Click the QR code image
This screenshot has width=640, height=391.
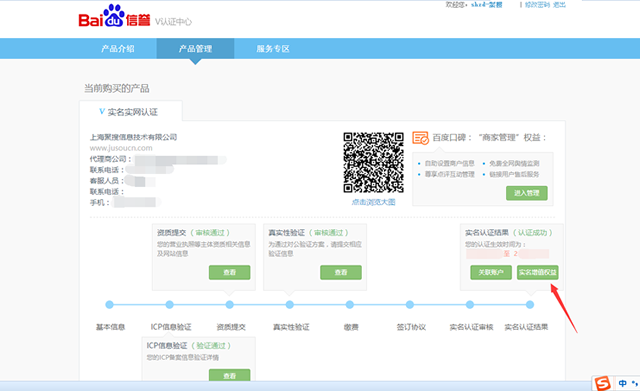[373, 162]
